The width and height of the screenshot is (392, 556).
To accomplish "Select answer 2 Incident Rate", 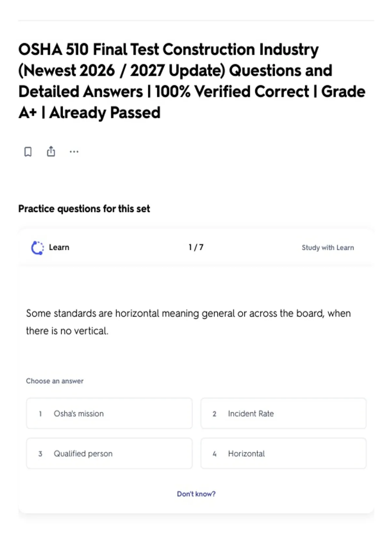I will click(284, 413).
